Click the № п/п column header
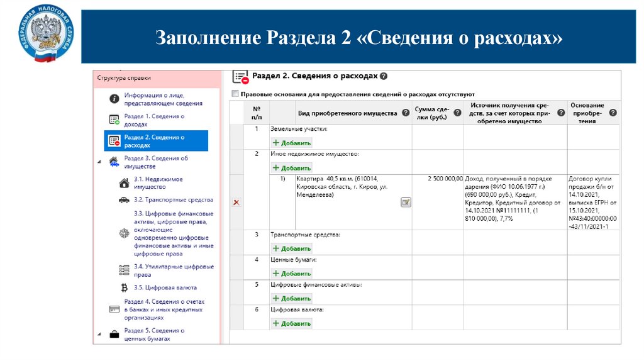This screenshot has width=644, height=361. pos(257,113)
